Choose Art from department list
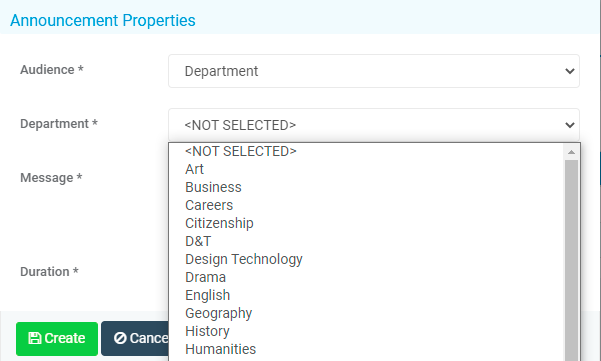This screenshot has width=601, height=361. [367, 169]
